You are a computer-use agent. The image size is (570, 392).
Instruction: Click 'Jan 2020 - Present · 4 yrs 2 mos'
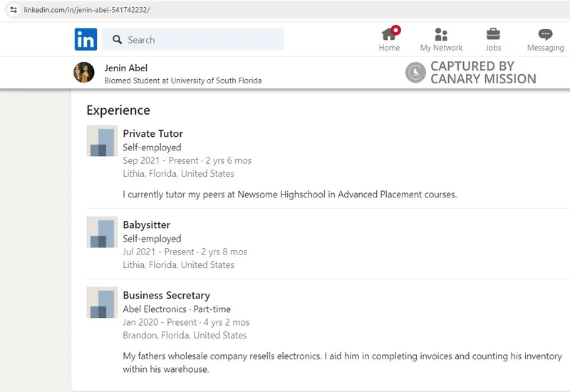[x=186, y=323]
